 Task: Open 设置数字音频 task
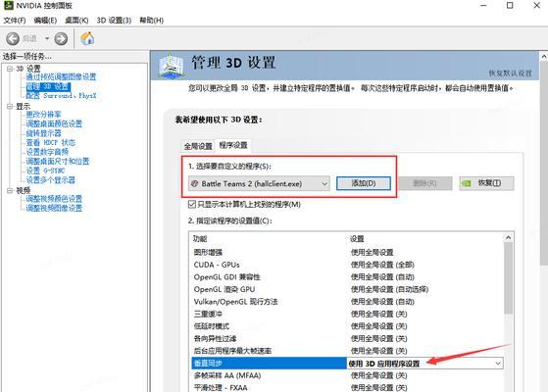[47, 152]
